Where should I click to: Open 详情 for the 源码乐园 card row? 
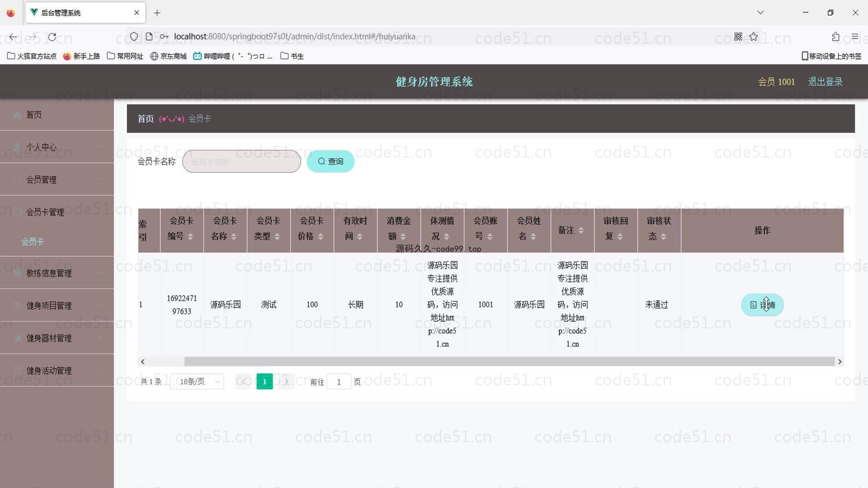tap(762, 305)
